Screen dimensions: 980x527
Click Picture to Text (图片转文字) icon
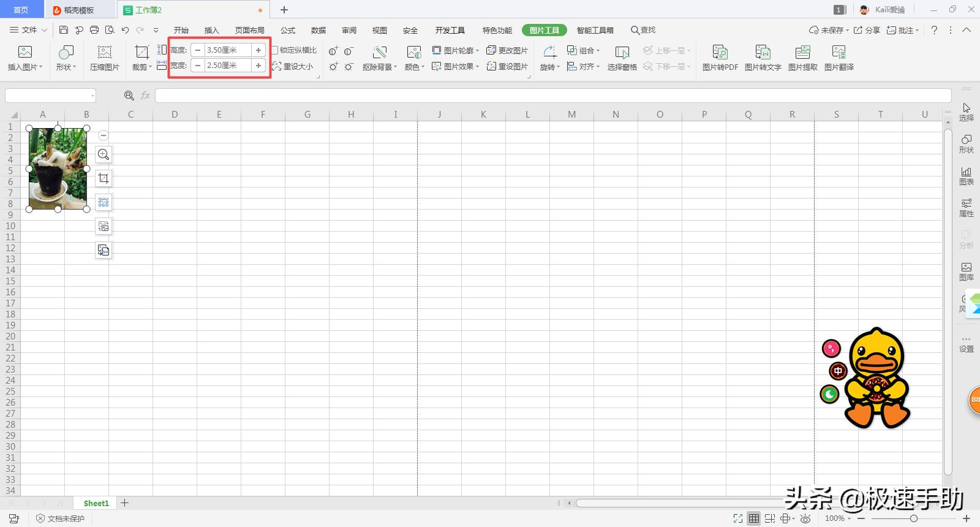click(x=763, y=58)
